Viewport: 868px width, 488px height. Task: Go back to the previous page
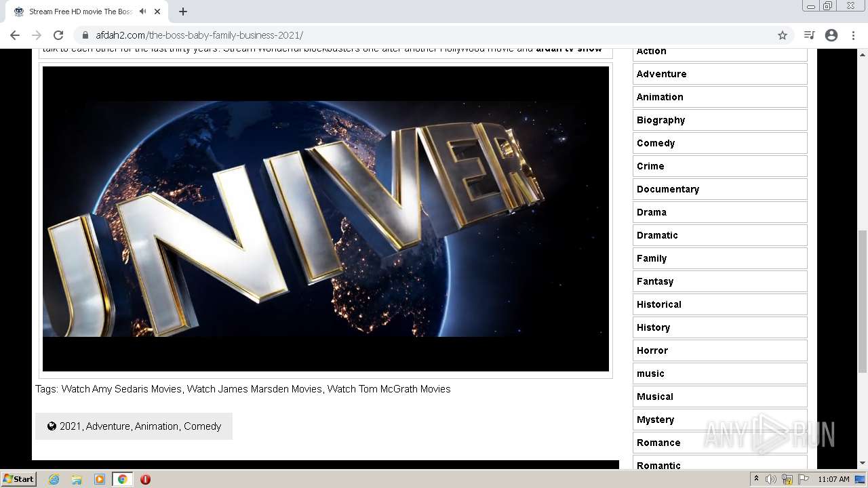[15, 35]
